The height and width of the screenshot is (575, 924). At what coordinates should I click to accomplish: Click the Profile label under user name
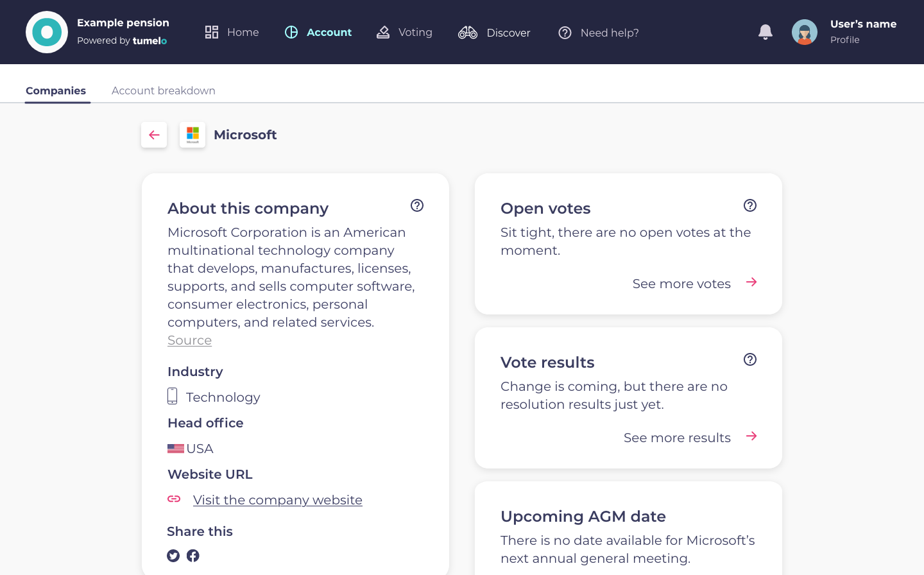(x=845, y=40)
